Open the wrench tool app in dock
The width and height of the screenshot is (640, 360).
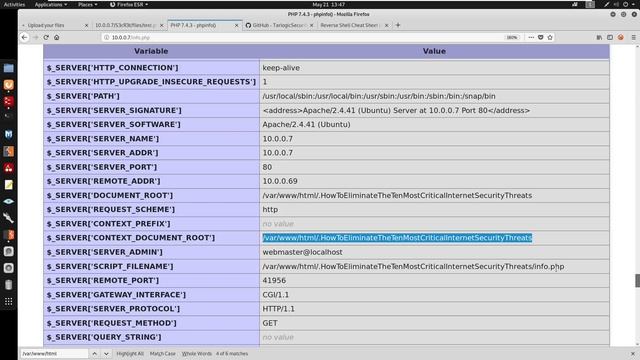[x=9, y=218]
